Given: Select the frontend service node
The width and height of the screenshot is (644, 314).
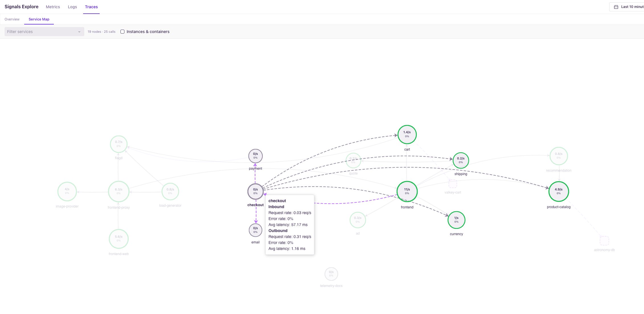Looking at the screenshot, I should coord(407,192).
